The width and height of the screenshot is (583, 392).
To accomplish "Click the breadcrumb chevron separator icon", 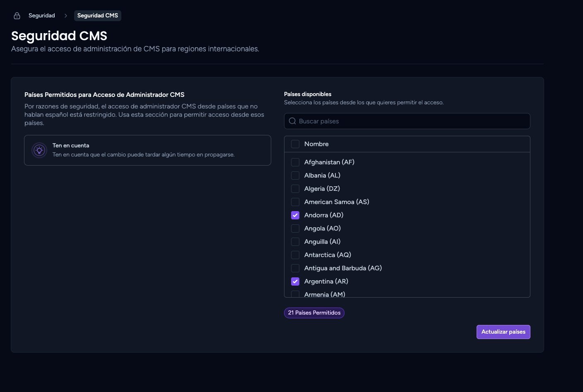I will tap(65, 16).
